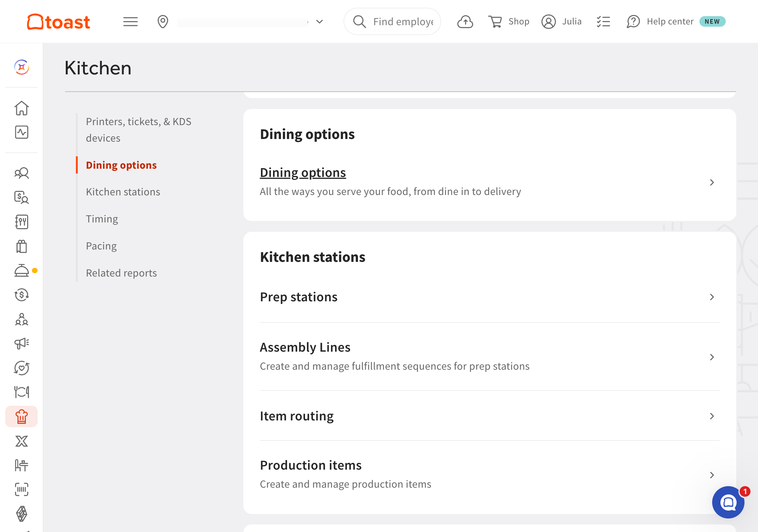Image resolution: width=758 pixels, height=532 pixels.
Task: Click the chevron on the Item routing row
Action: tap(711, 416)
